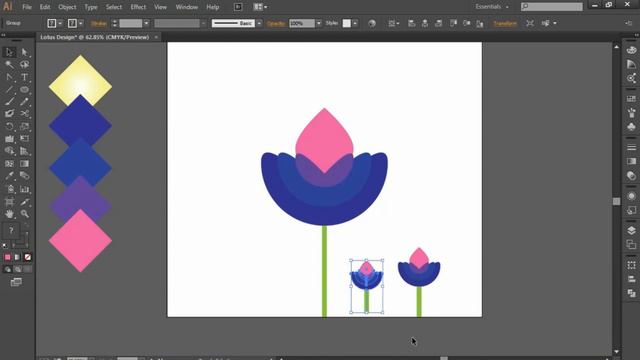The height and width of the screenshot is (360, 640).
Task: Open the Stroke panel icon in dock
Action: tap(631, 147)
